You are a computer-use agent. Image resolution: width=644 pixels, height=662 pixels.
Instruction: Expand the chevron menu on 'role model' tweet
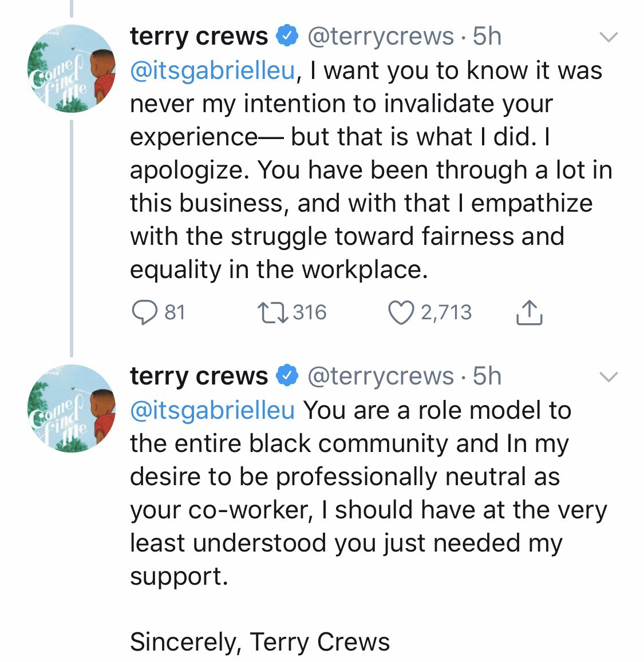pos(608,377)
